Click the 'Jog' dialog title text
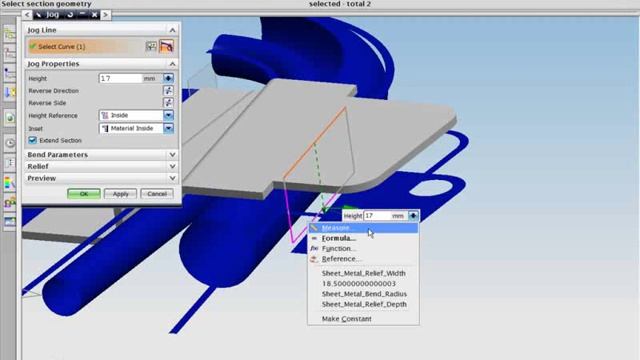The width and height of the screenshot is (640, 360). [52, 15]
